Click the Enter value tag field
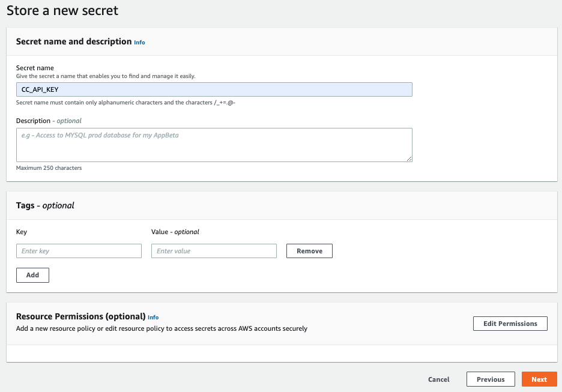This screenshot has height=392, width=562. pyautogui.click(x=214, y=251)
